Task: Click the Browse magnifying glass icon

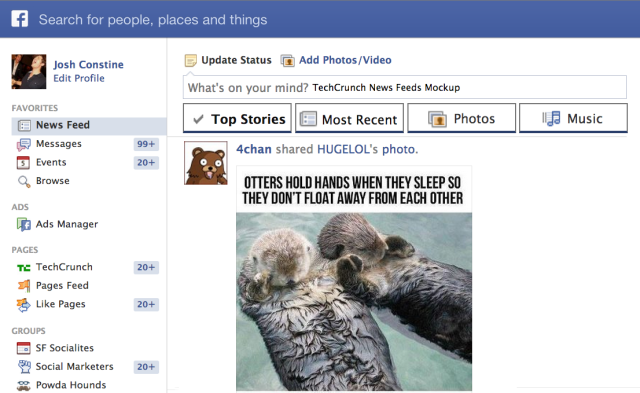Action: 24,181
